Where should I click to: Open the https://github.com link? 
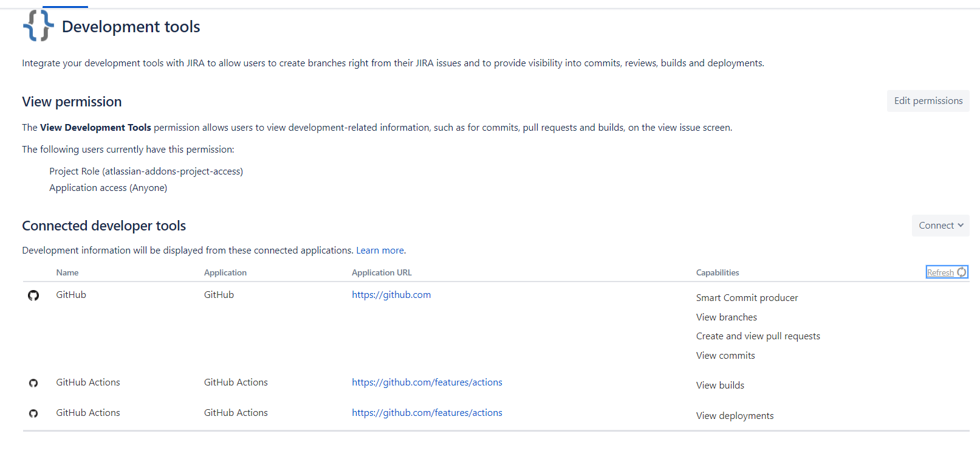pyautogui.click(x=391, y=295)
